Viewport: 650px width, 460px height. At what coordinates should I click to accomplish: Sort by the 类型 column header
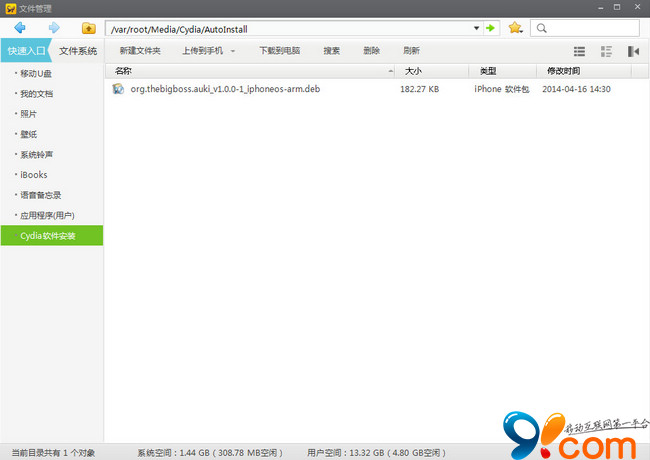click(x=502, y=71)
